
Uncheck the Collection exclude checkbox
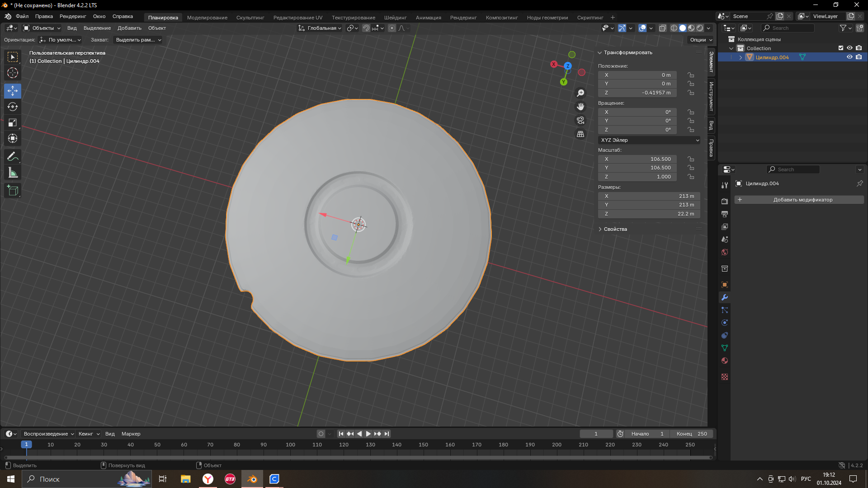click(841, 48)
